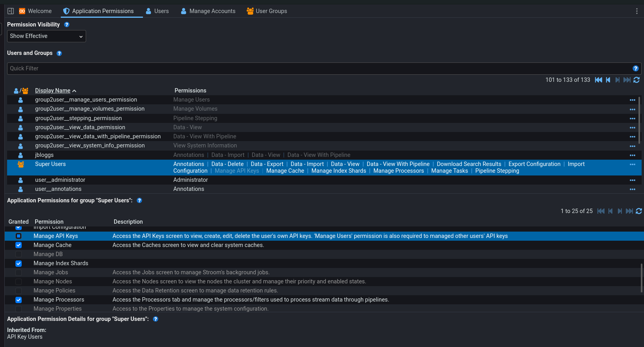The image size is (644, 347).
Task: Sort by Display Name column header
Action: pyautogui.click(x=53, y=91)
